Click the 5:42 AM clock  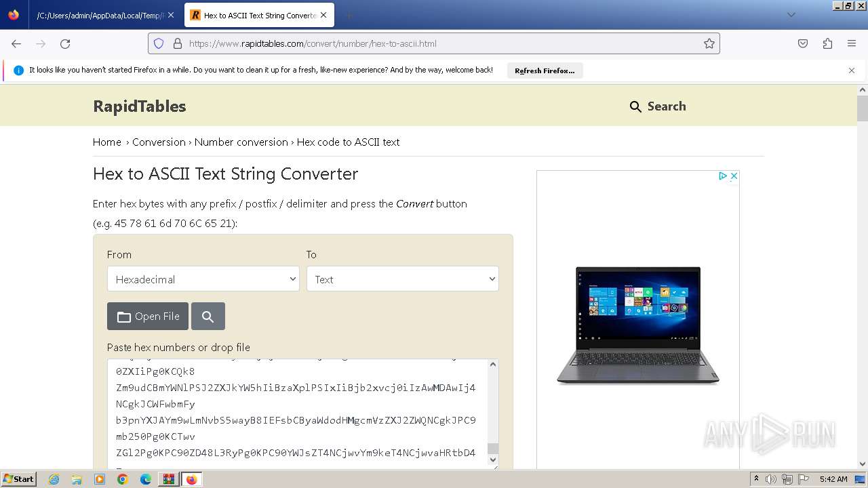833,479
